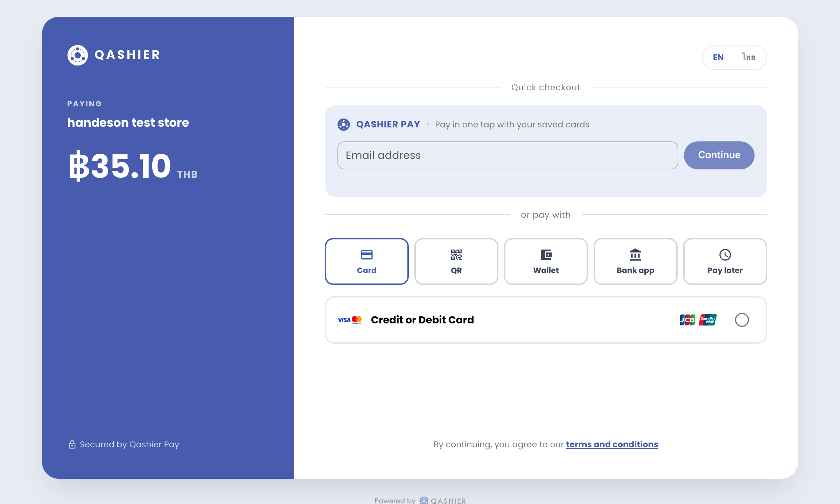This screenshot has width=840, height=504.
Task: Open the terms and conditions link
Action: tap(612, 444)
